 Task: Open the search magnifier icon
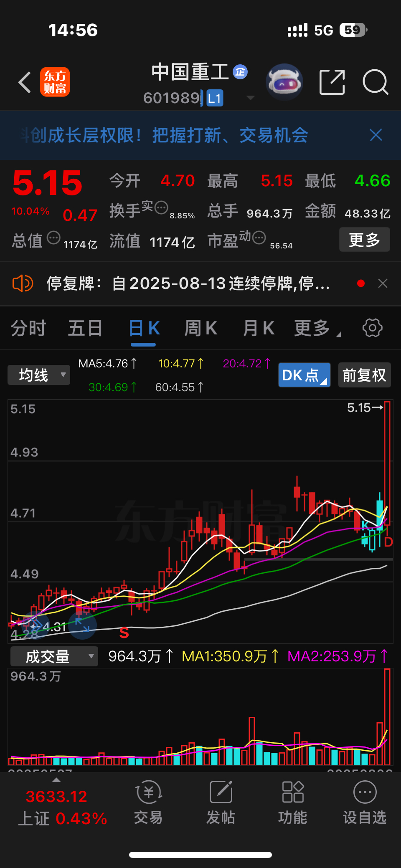375,82
